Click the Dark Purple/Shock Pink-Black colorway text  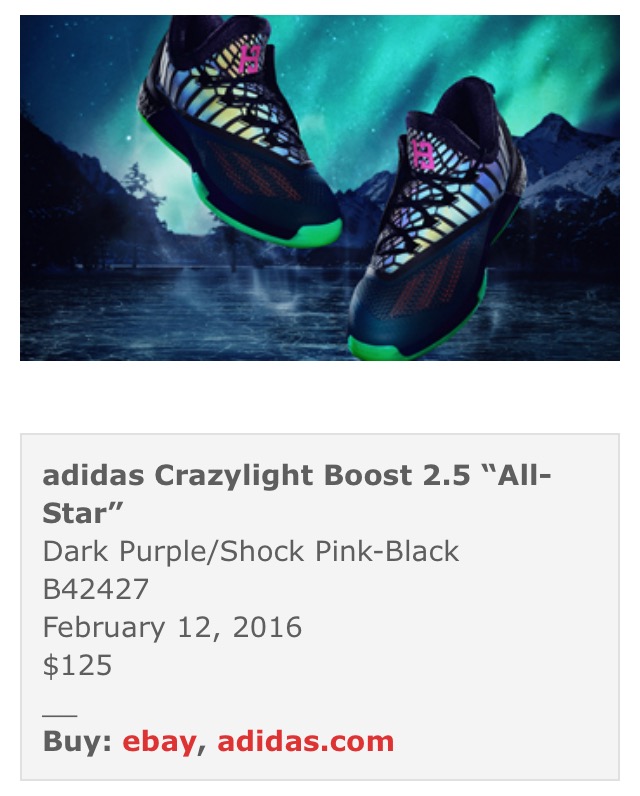[251, 552]
